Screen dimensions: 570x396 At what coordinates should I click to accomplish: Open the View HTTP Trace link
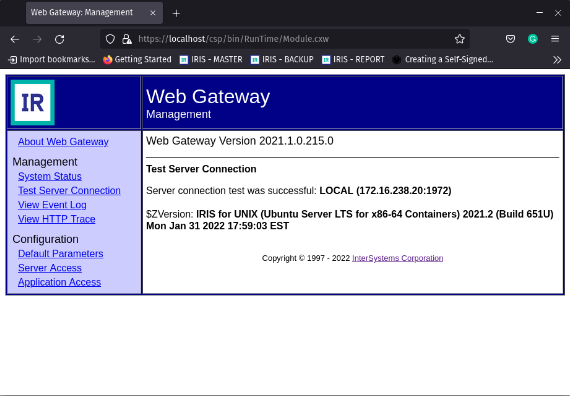[x=57, y=219]
